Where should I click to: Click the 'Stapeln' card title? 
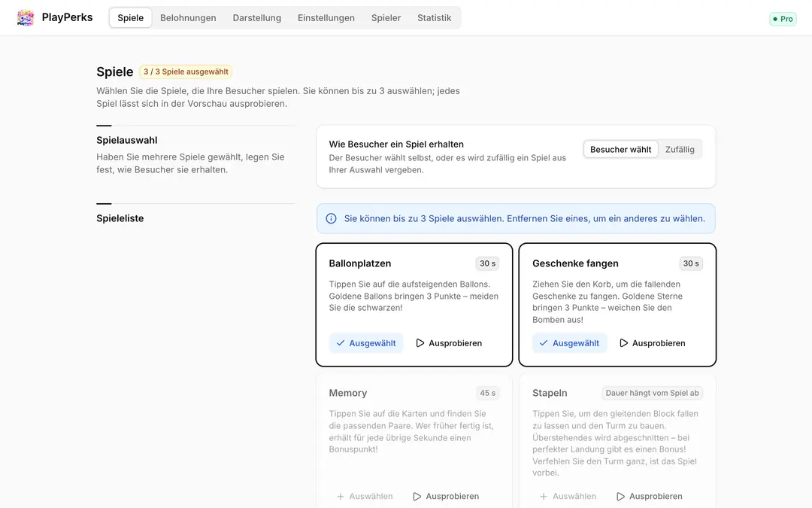tap(550, 393)
